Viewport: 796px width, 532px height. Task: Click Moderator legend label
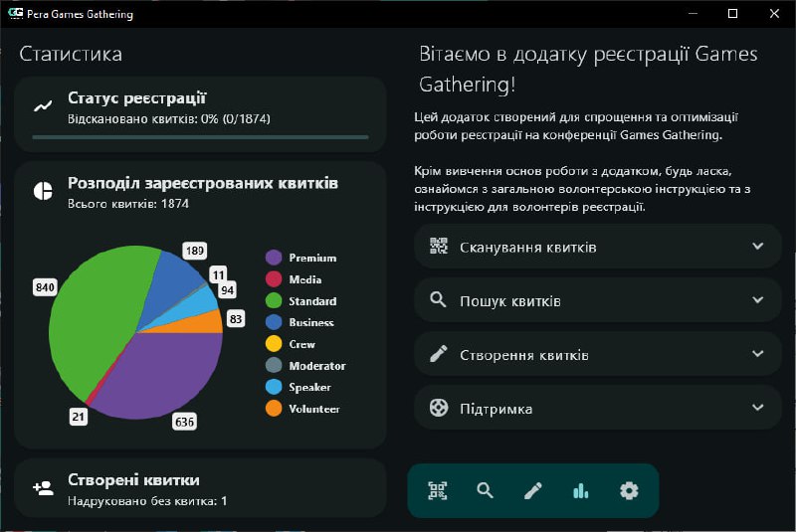click(x=317, y=366)
